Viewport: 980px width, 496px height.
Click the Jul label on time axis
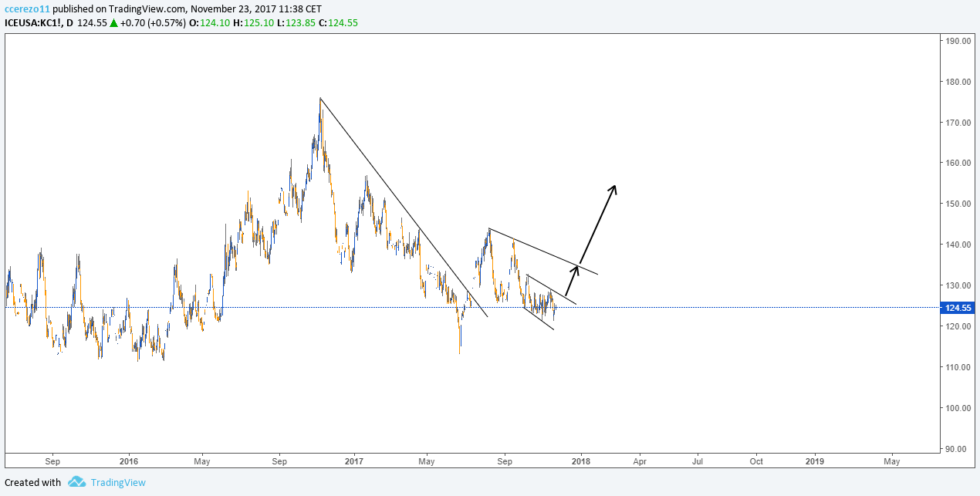coord(698,461)
